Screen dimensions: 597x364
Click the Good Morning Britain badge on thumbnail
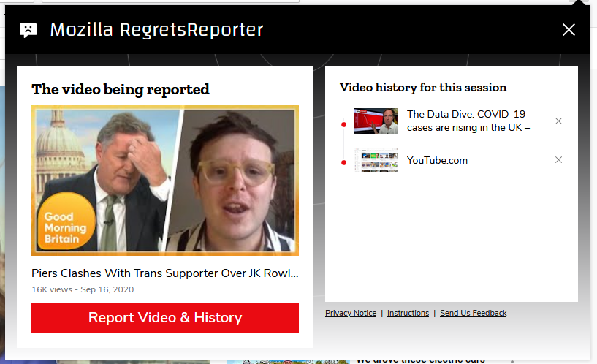(x=66, y=221)
